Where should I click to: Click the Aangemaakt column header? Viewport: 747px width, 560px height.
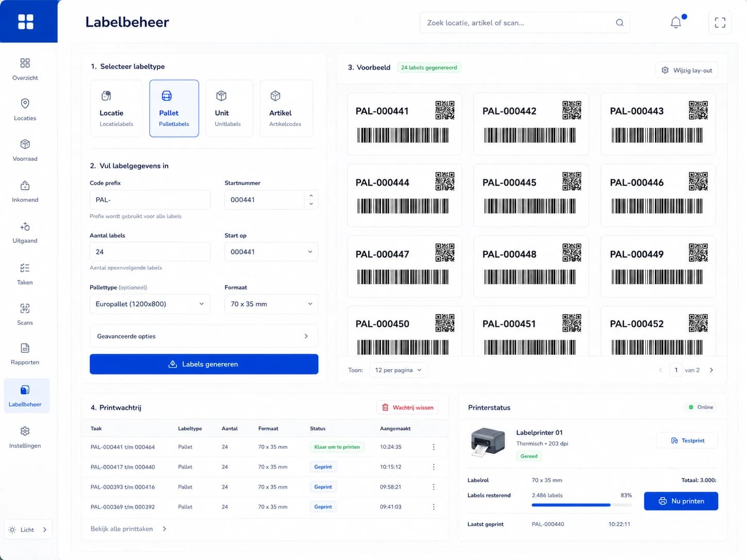point(395,429)
